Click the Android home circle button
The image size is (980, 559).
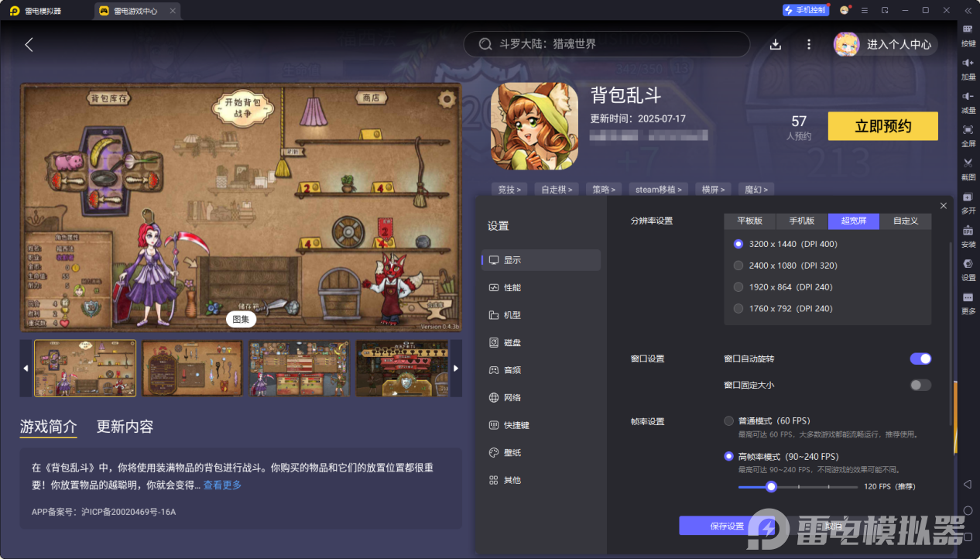tap(968, 510)
